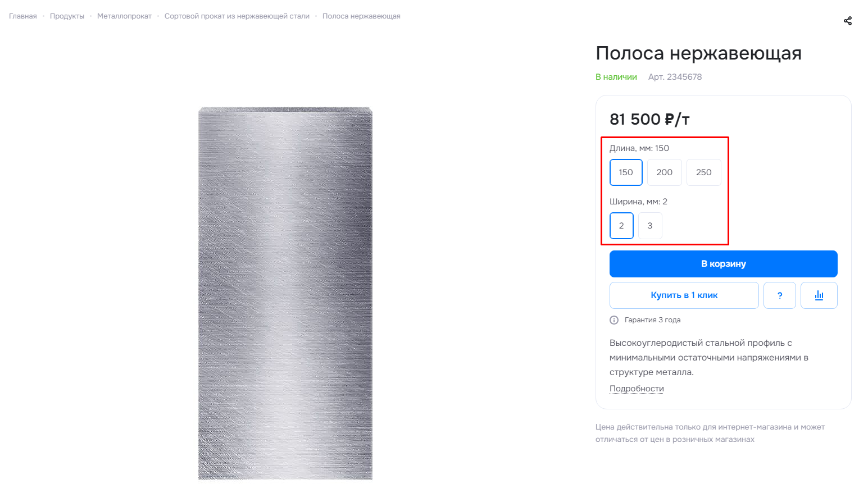Click the Гарантия 3 года text

[652, 320]
